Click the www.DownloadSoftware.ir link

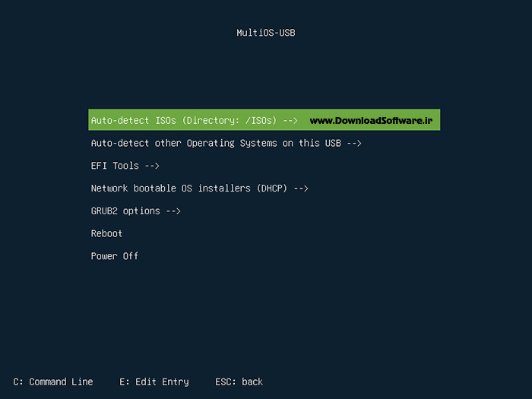point(371,120)
